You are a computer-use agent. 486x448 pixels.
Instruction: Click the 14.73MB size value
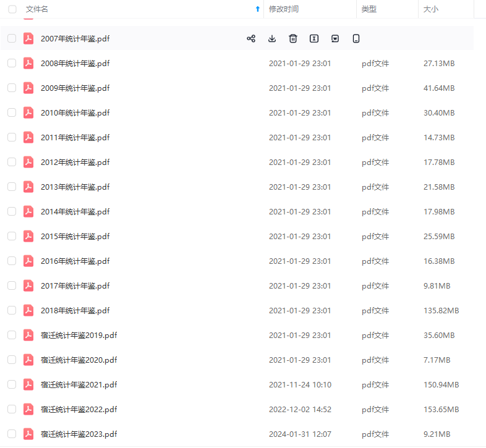[x=439, y=137]
